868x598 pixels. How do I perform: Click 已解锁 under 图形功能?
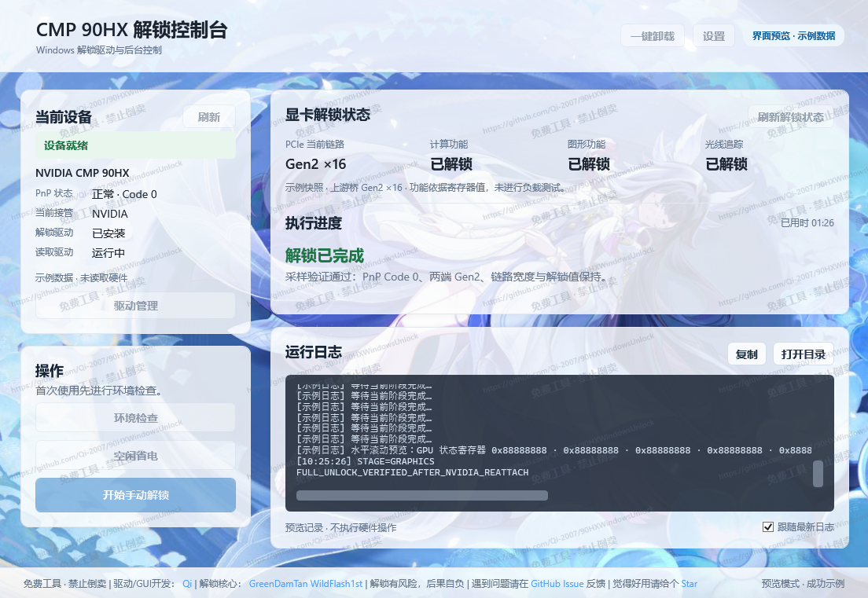[589, 164]
